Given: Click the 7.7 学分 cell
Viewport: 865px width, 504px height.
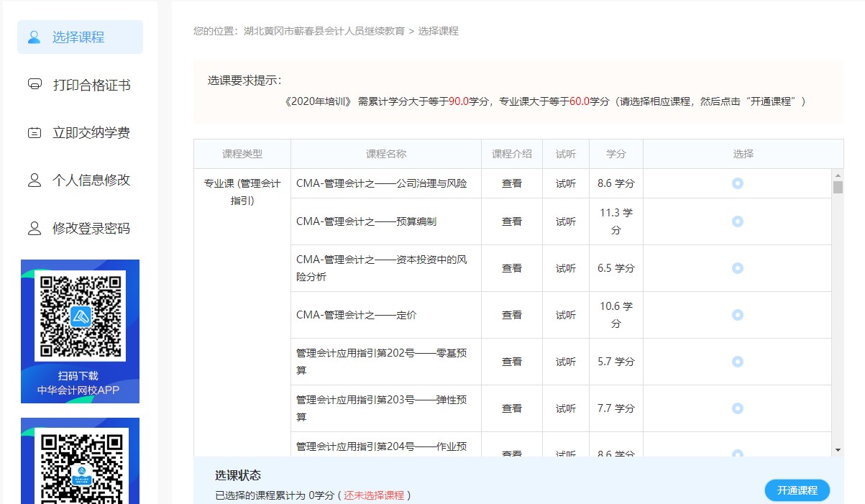Looking at the screenshot, I should pyautogui.click(x=616, y=408).
